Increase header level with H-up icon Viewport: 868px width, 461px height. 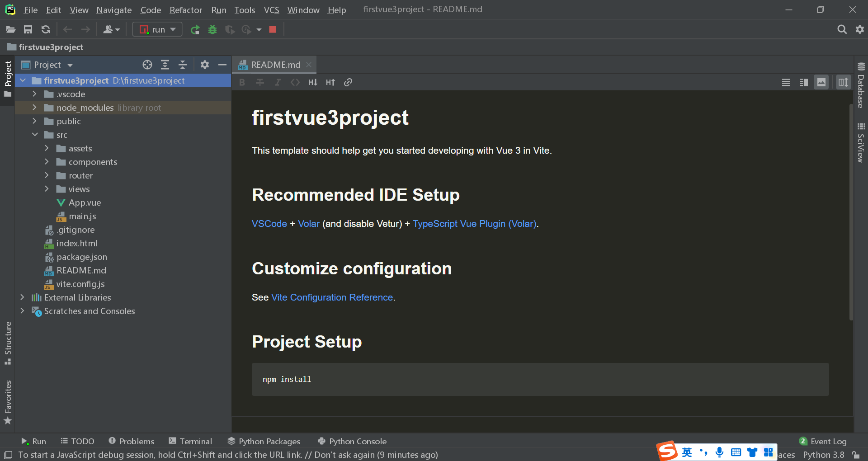[330, 82]
